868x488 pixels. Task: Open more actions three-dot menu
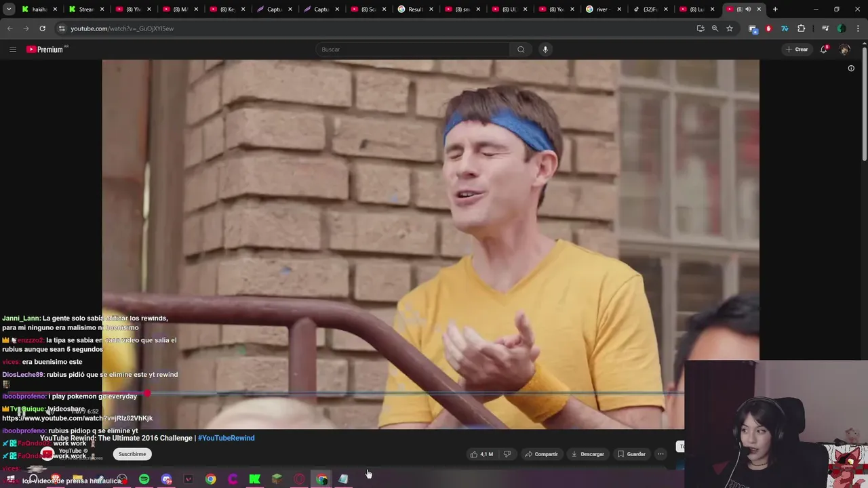click(660, 454)
